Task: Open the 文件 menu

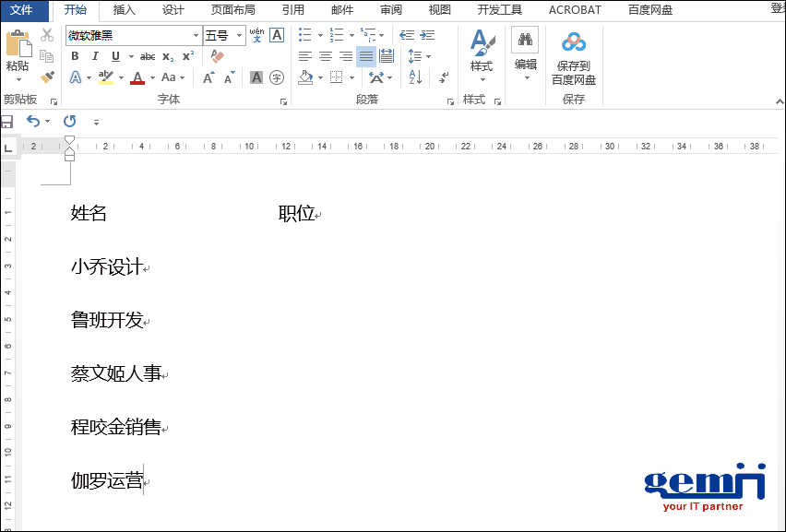Action: coord(25,10)
